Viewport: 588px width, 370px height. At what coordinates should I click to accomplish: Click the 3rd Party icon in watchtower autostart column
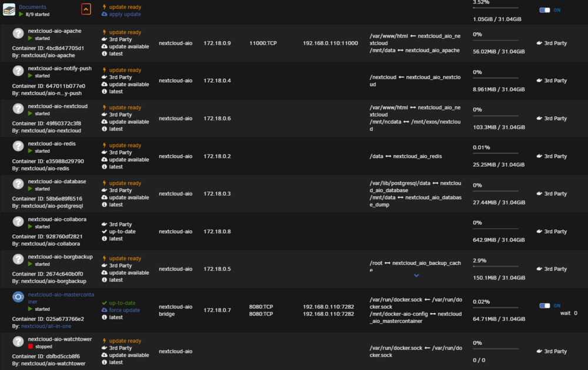click(x=539, y=351)
